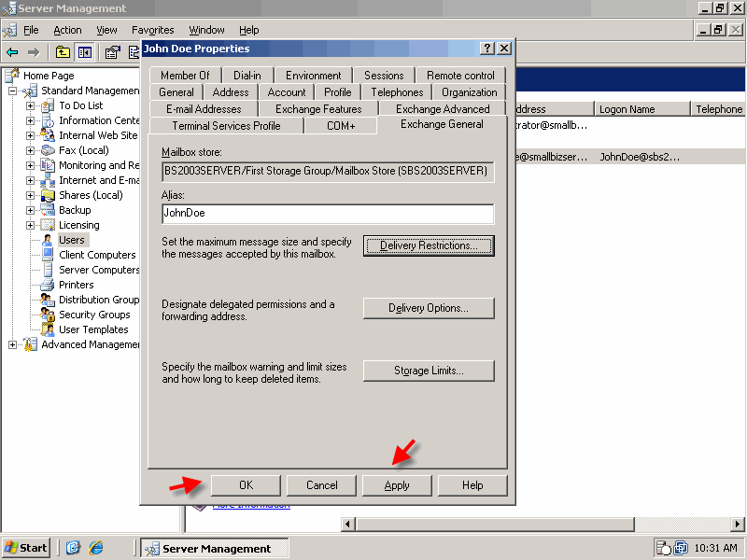Open Internet Explorer from quick launch

(96, 548)
